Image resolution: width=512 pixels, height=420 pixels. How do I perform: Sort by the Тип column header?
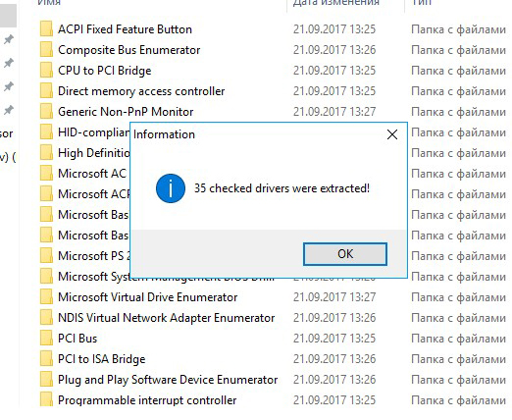(x=421, y=3)
